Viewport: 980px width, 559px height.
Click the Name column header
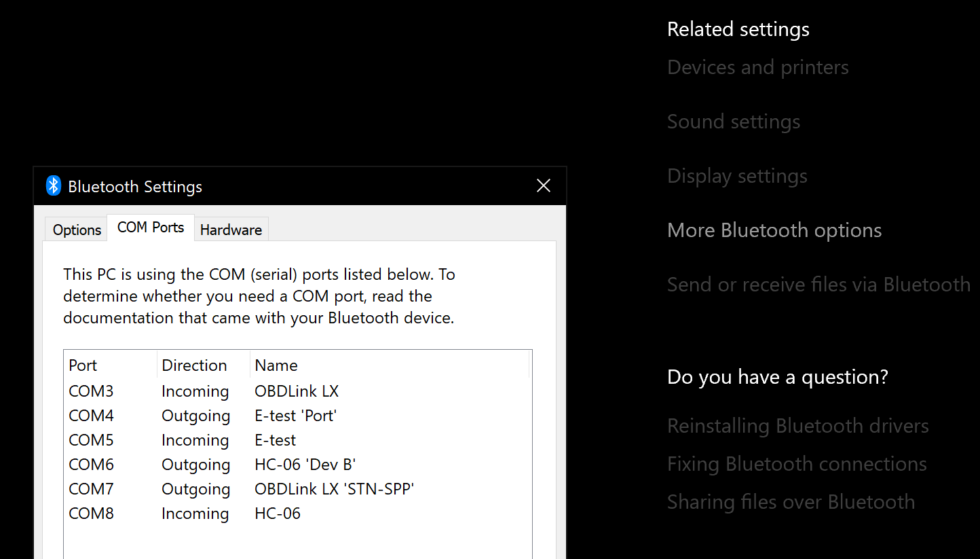point(390,365)
